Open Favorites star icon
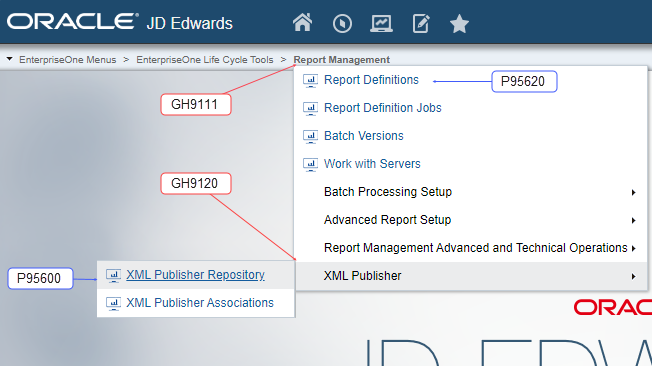652x366 pixels. 459,23
